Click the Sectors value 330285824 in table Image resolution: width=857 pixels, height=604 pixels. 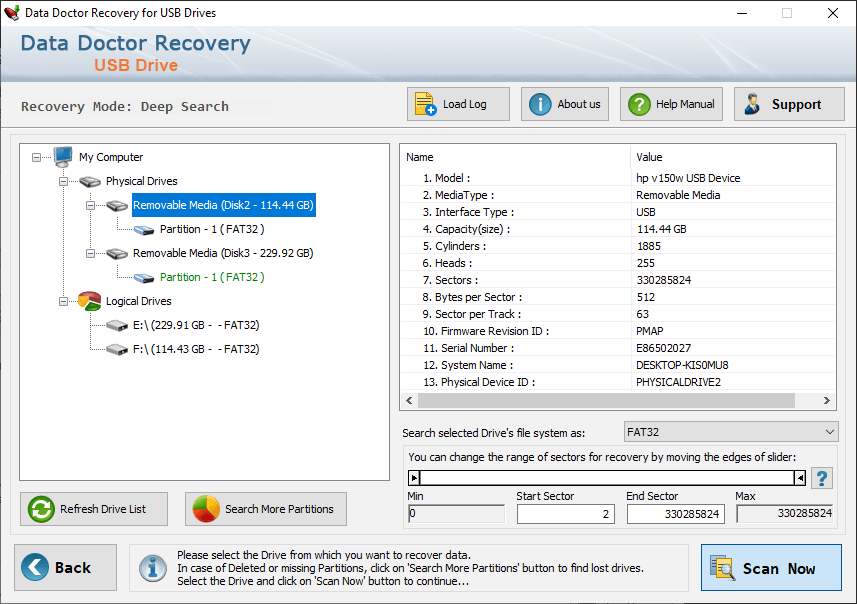coord(664,280)
